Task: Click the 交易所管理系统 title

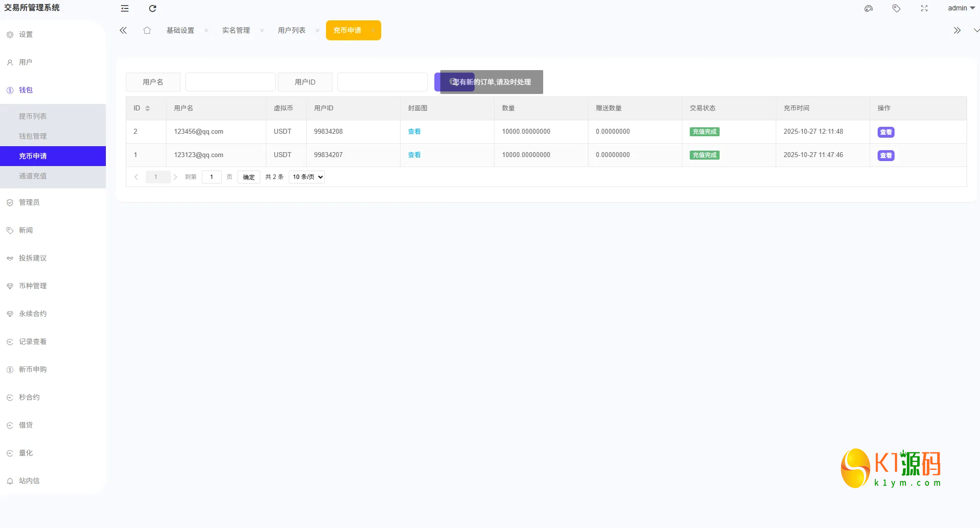Action: (x=32, y=8)
